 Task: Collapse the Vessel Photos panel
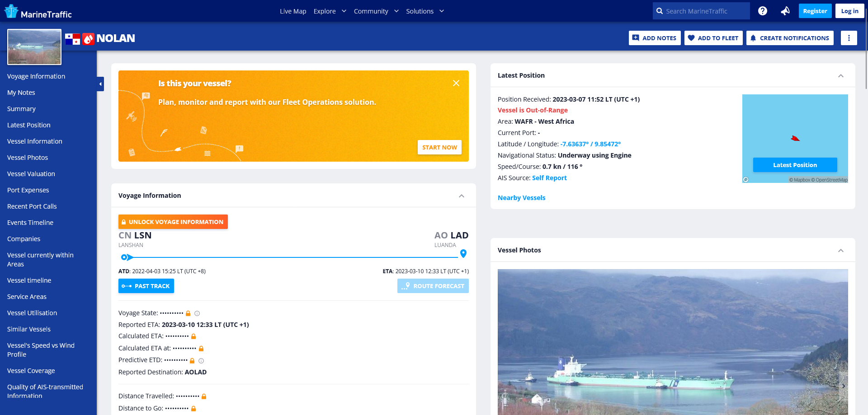[841, 251]
